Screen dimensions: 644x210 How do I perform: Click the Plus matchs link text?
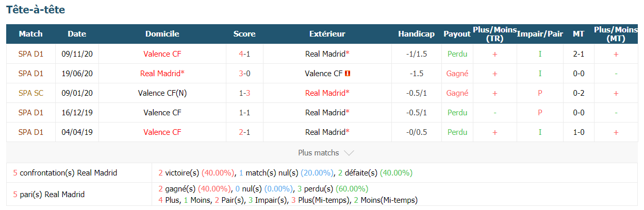(319, 153)
